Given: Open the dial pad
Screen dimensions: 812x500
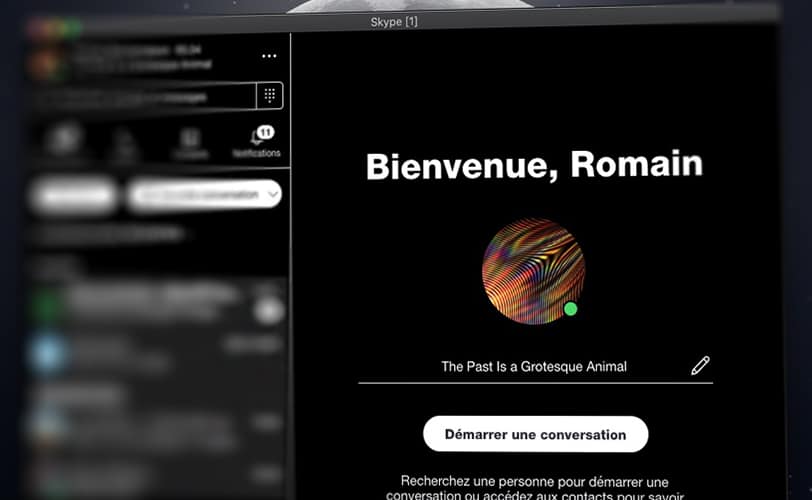Looking at the screenshot, I should coord(270,95).
